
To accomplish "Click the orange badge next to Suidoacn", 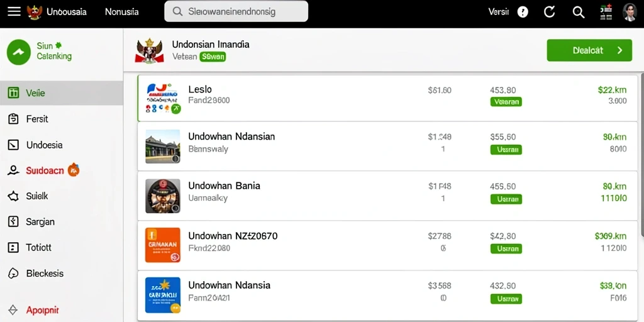I will pyautogui.click(x=74, y=169).
